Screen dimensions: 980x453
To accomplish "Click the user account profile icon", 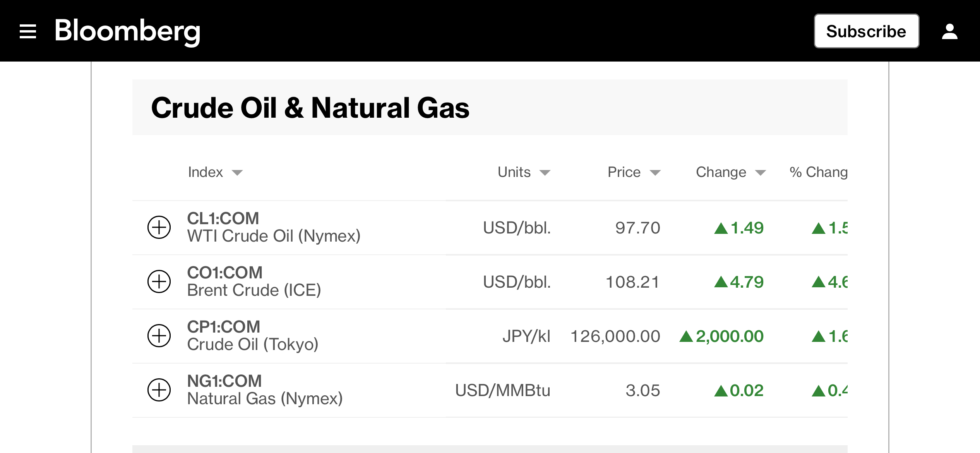I will [x=949, y=31].
